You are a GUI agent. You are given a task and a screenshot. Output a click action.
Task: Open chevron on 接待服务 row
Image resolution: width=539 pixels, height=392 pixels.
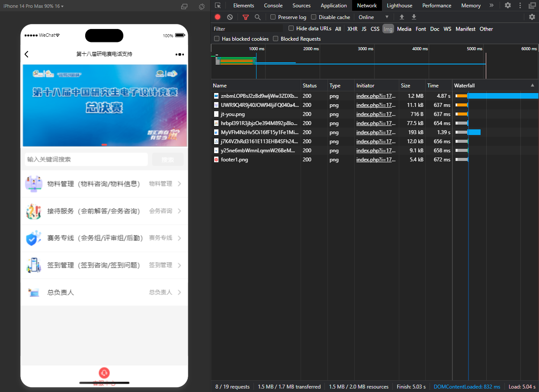(179, 211)
